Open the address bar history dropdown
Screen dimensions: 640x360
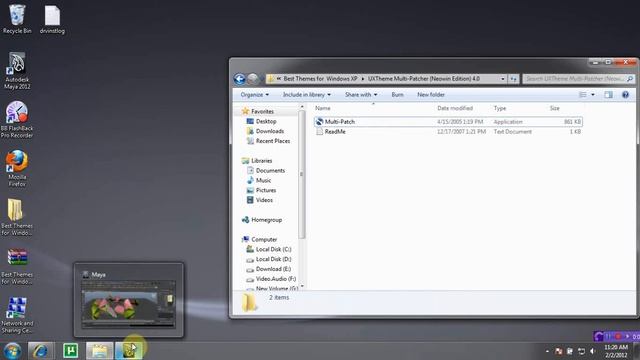coord(502,79)
